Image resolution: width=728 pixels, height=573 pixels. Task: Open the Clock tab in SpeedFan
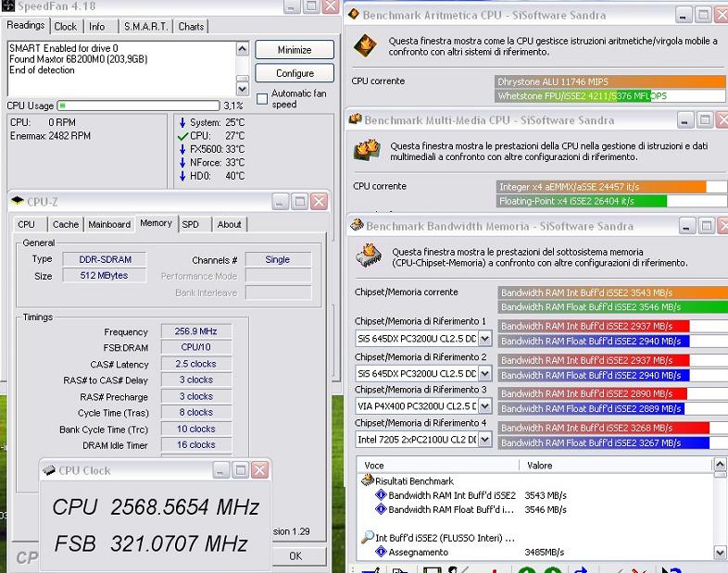click(66, 27)
